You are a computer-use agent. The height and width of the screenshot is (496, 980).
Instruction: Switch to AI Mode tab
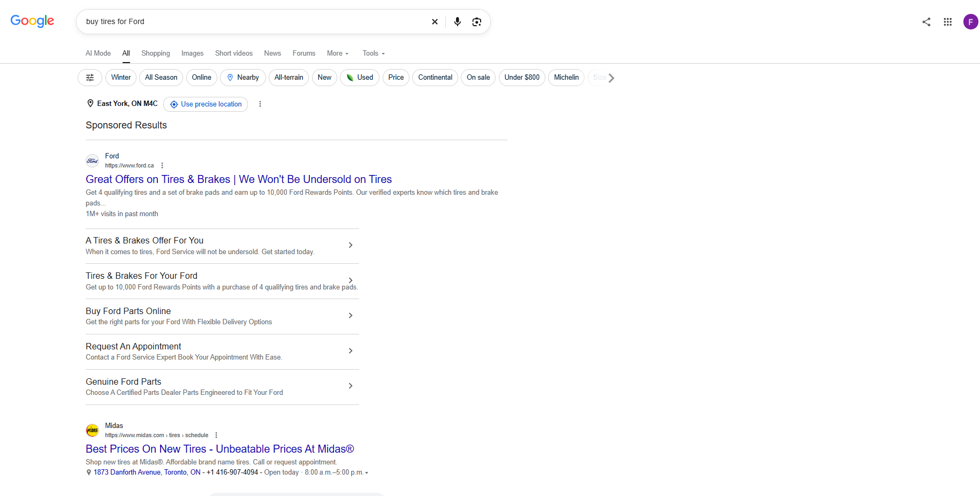coord(98,54)
